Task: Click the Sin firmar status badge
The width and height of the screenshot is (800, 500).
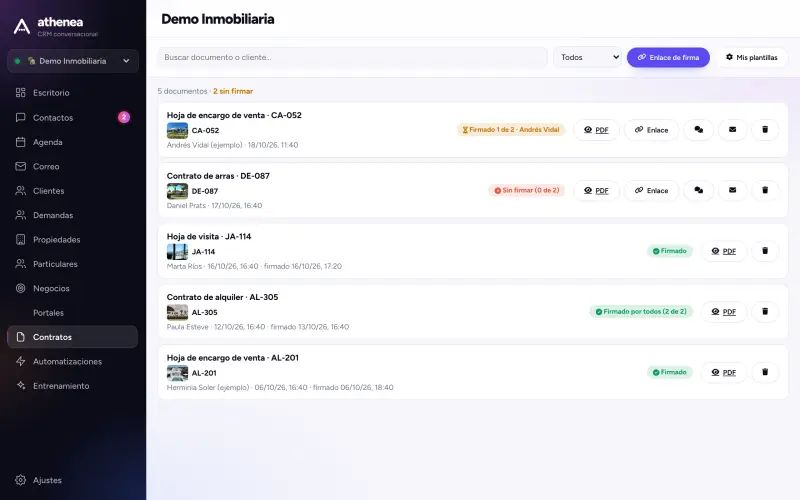Action: point(526,190)
